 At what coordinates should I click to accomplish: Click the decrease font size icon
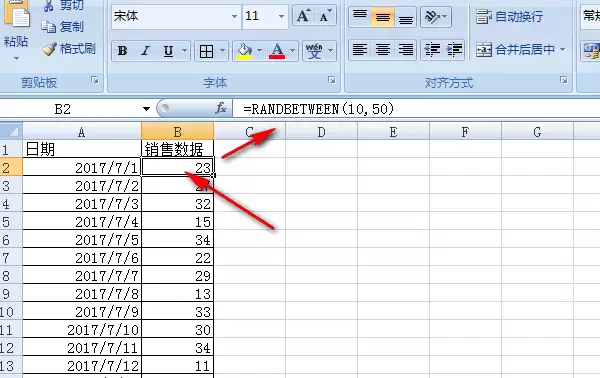[325, 16]
